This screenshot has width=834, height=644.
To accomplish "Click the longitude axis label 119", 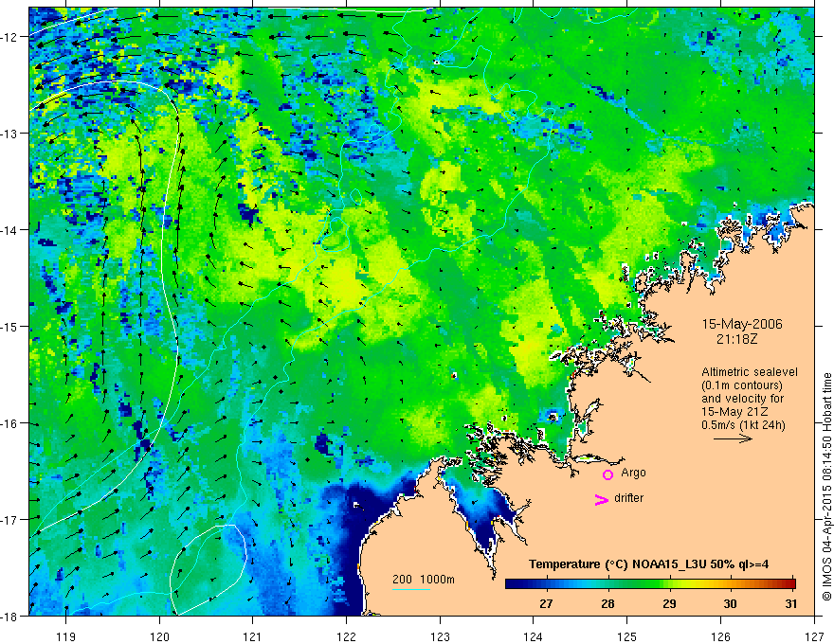I will point(65,636).
